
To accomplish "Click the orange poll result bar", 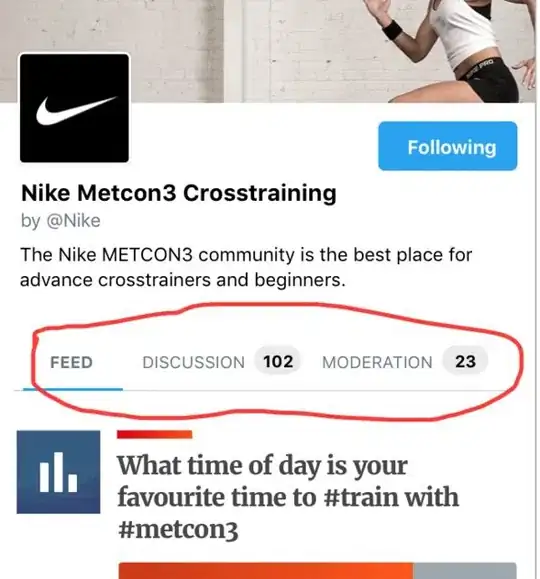I will point(266,571).
